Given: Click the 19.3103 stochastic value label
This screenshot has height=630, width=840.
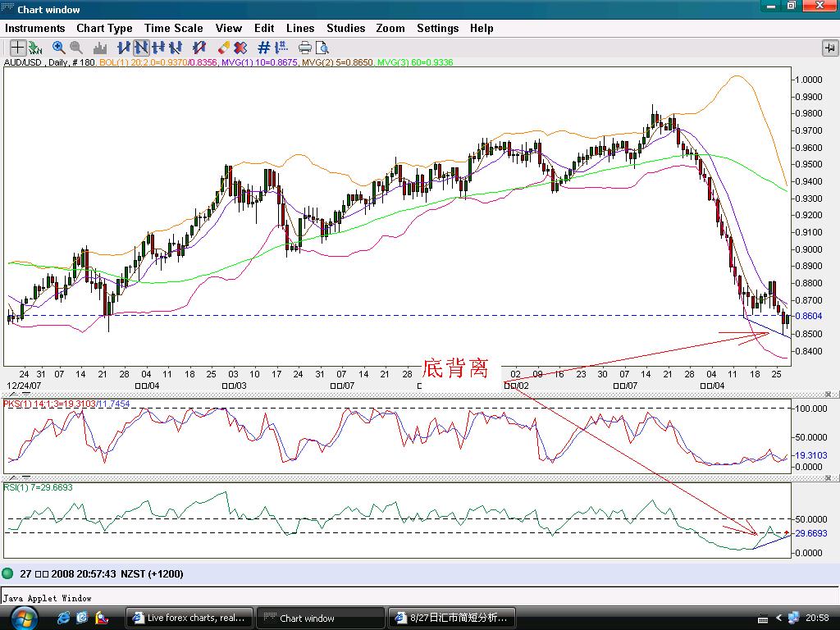Looking at the screenshot, I should click(x=811, y=455).
